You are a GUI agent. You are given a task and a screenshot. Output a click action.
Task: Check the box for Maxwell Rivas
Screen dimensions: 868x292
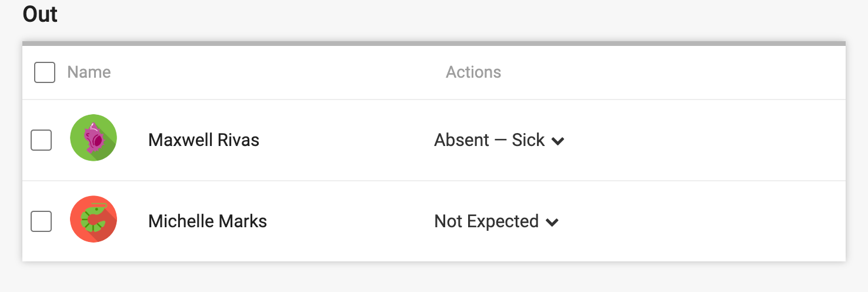click(41, 140)
